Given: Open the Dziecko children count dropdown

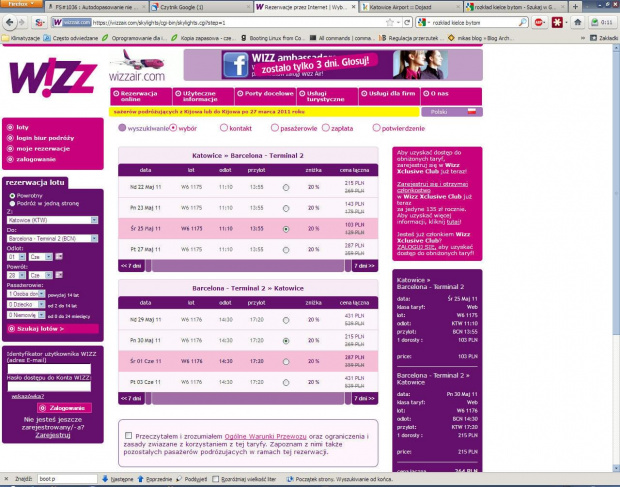Looking at the screenshot, I should (26, 304).
